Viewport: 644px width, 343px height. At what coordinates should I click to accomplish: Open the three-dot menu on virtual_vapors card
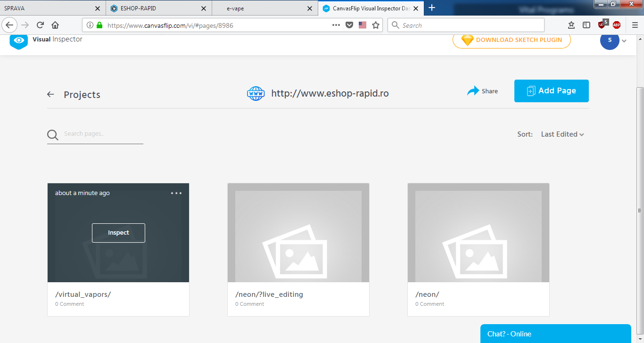click(176, 193)
